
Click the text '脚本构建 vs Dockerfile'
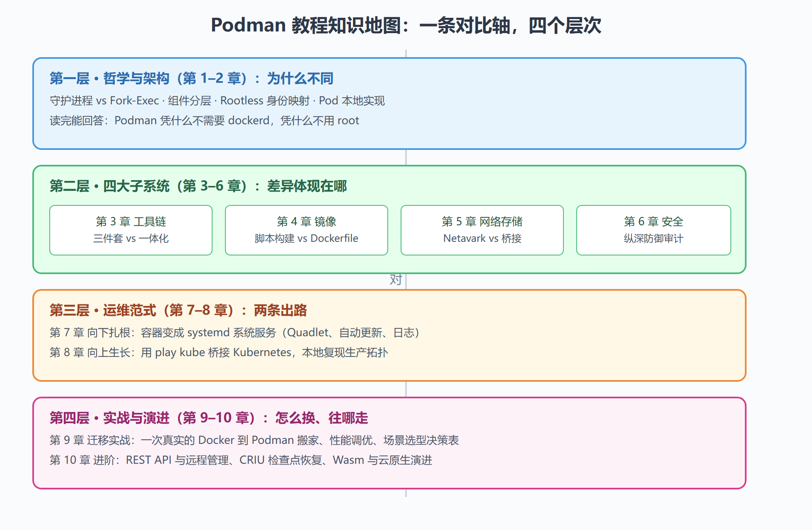coord(307,238)
